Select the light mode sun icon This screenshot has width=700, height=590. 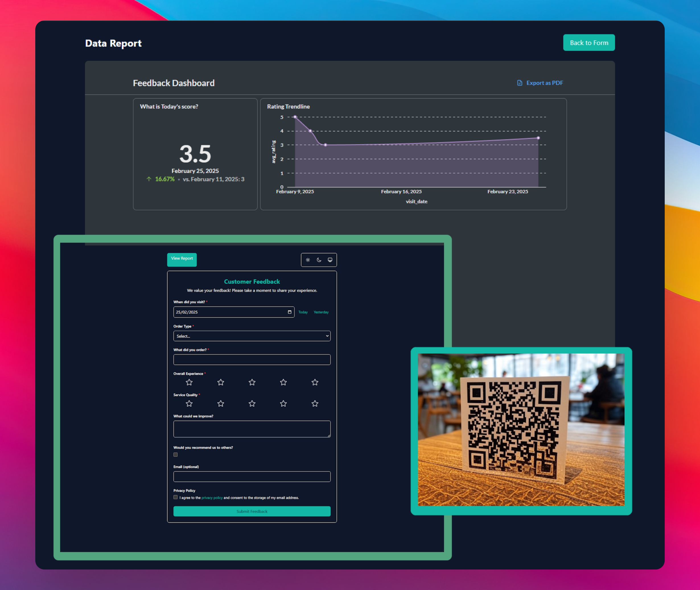pyautogui.click(x=308, y=260)
